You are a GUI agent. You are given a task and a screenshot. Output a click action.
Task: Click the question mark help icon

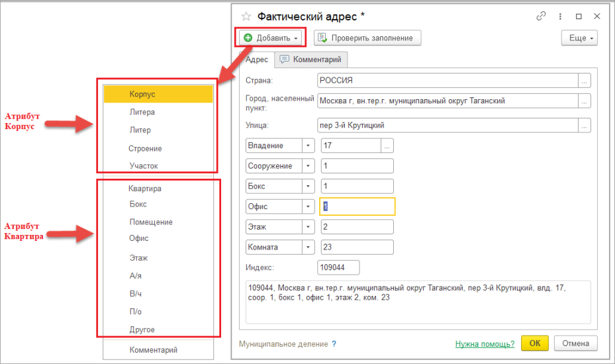click(x=334, y=343)
